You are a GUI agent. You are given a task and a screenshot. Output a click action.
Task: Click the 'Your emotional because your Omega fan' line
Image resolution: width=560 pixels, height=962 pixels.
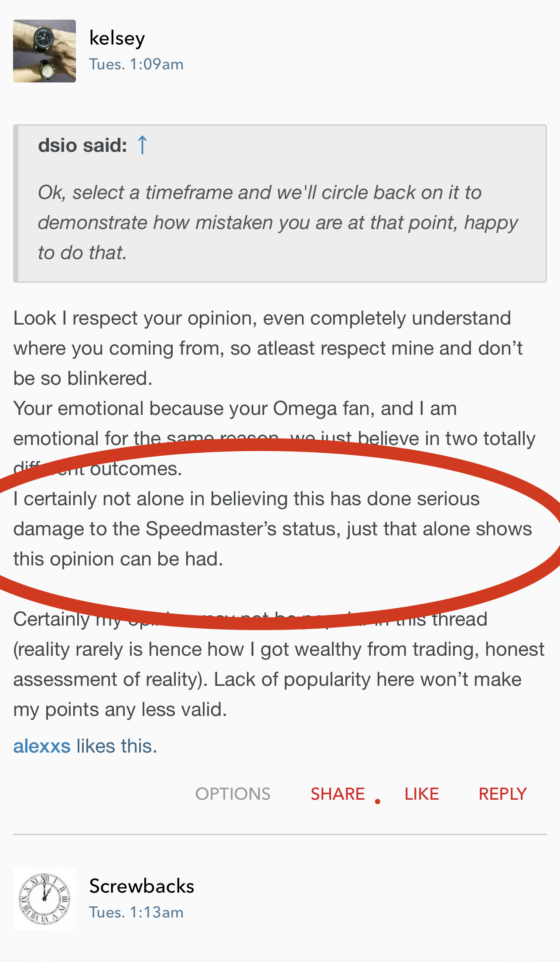(x=235, y=409)
